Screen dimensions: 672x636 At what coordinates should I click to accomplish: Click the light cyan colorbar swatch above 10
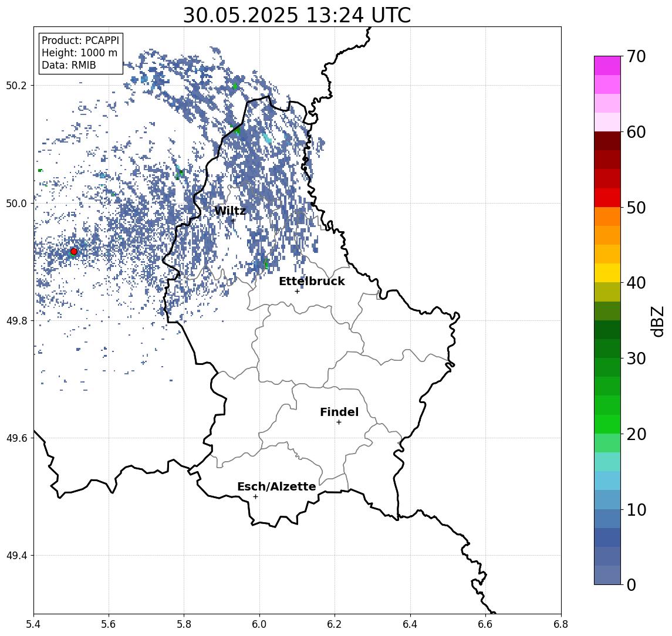[607, 481]
